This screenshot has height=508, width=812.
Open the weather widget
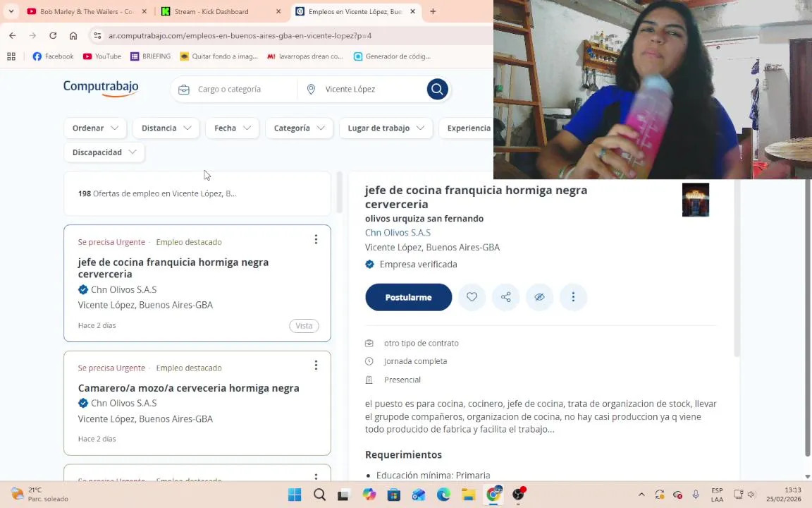[40, 495]
